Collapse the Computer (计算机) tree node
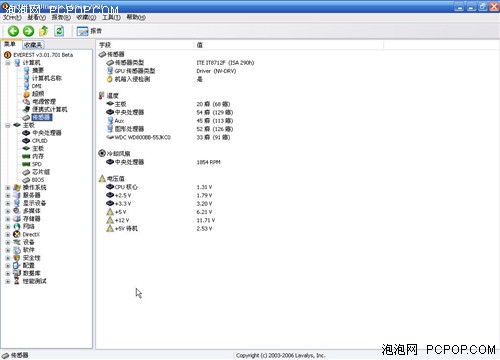The image size is (500, 360). click(x=8, y=63)
